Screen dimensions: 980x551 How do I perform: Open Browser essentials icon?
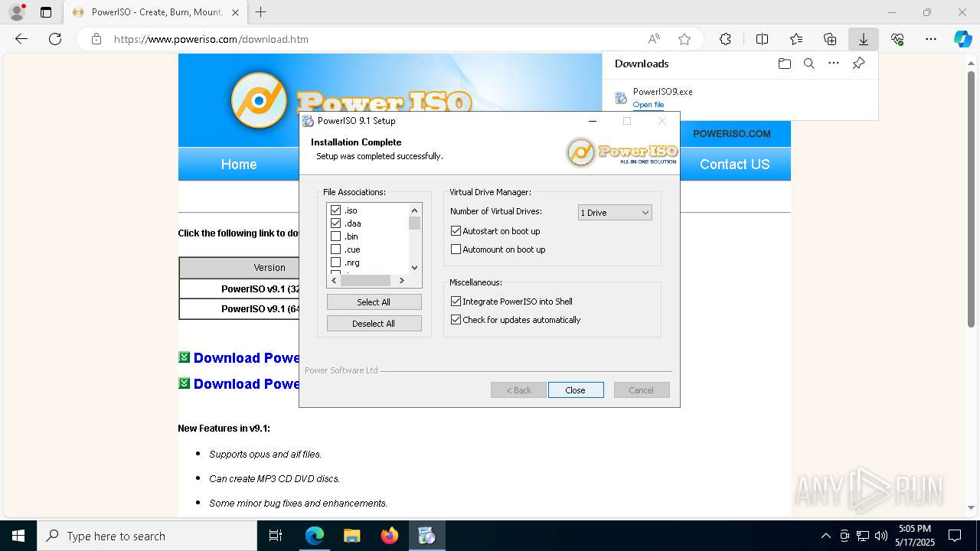pos(897,39)
